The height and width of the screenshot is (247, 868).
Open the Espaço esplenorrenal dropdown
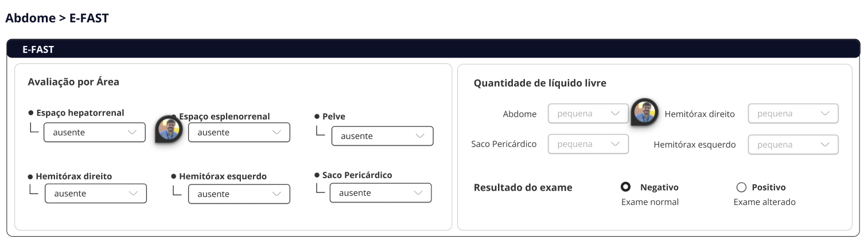pos(239,133)
